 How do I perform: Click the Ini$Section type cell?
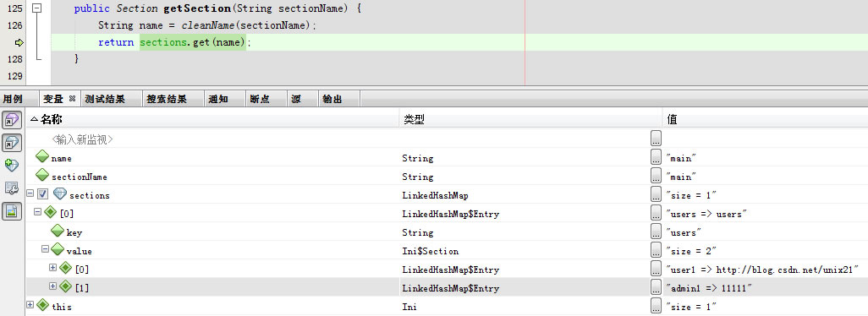[x=430, y=252]
